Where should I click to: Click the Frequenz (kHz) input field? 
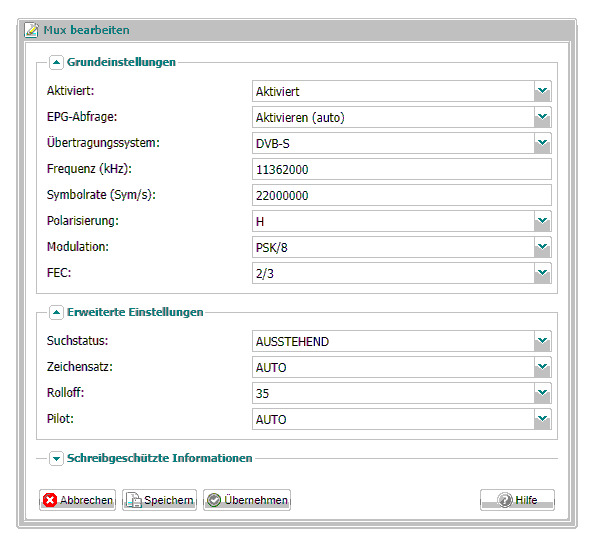(x=402, y=169)
